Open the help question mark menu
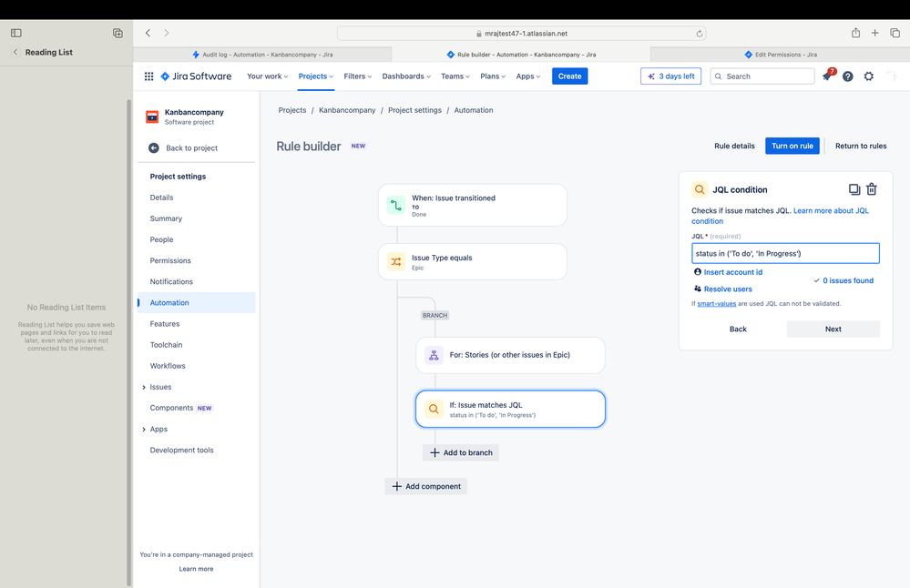Screen dimensions: 910x588 coord(848,76)
